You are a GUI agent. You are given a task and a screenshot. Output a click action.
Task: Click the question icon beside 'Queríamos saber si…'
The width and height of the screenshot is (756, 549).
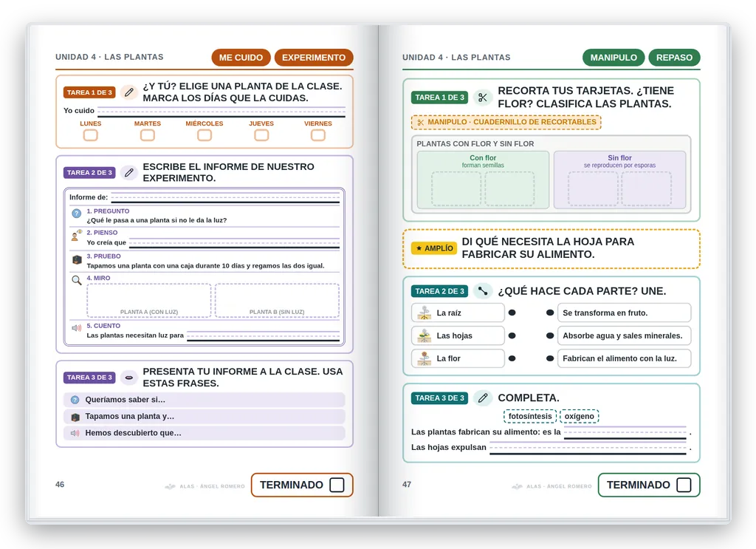coord(75,400)
